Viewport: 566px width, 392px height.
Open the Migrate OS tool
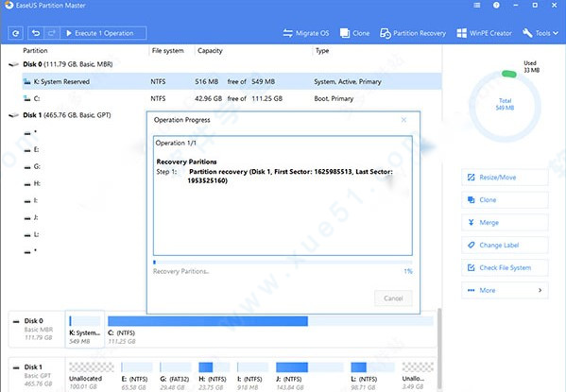pos(306,33)
